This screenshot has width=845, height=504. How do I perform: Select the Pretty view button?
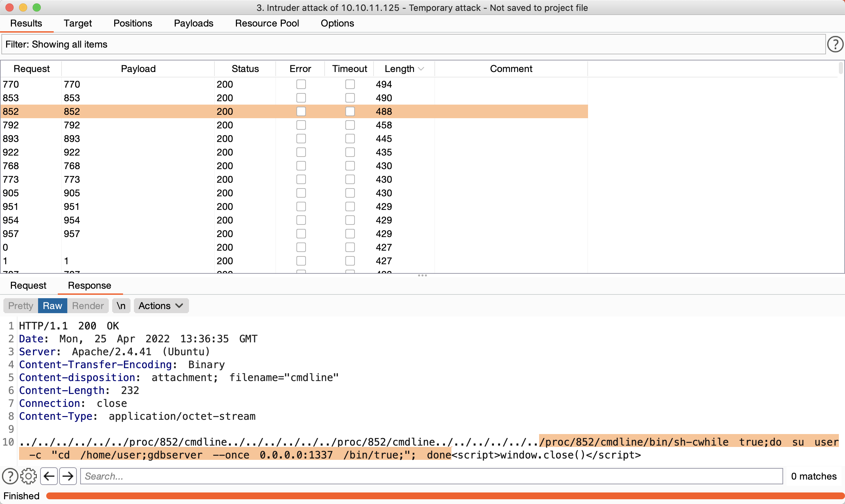point(20,306)
